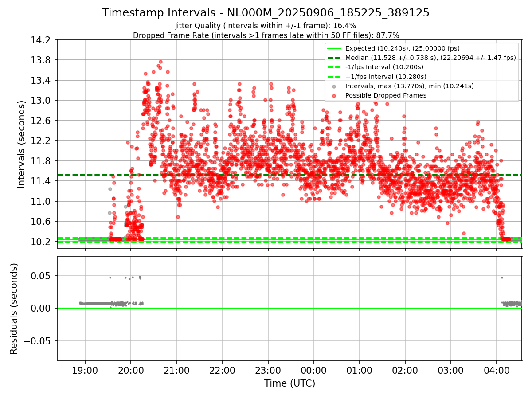Click the "19:00" x-axis tick label
The image size is (532, 399).
tap(85, 370)
